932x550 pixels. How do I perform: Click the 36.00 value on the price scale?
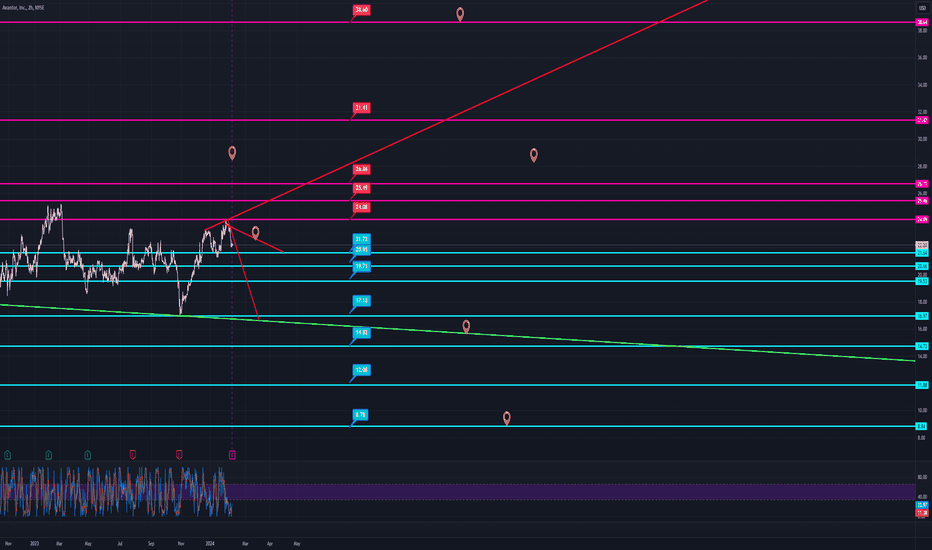(922, 58)
